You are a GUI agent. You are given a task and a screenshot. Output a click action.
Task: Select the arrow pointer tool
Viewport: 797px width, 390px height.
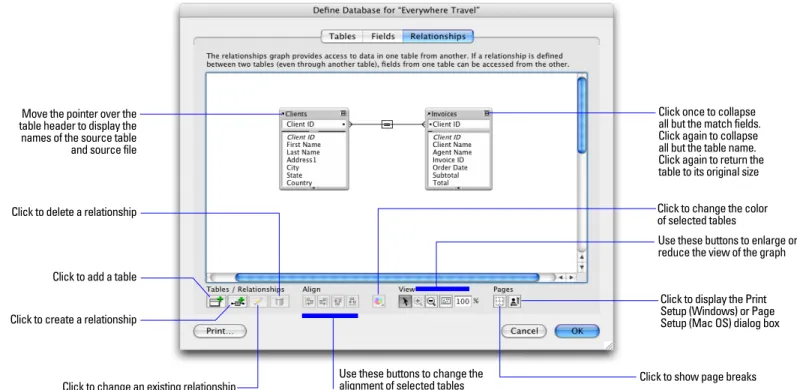405,302
